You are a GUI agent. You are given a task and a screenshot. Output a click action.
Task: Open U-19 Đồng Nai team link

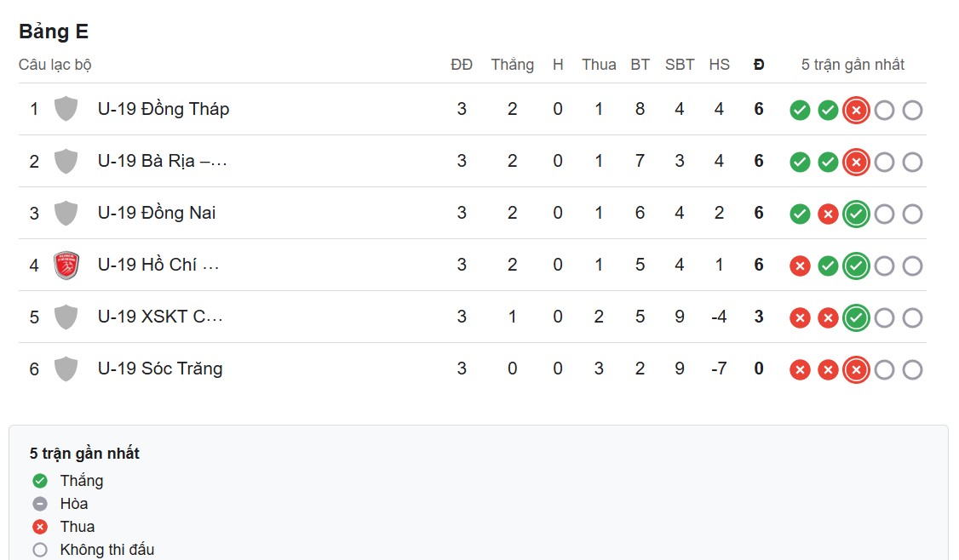coord(157,213)
